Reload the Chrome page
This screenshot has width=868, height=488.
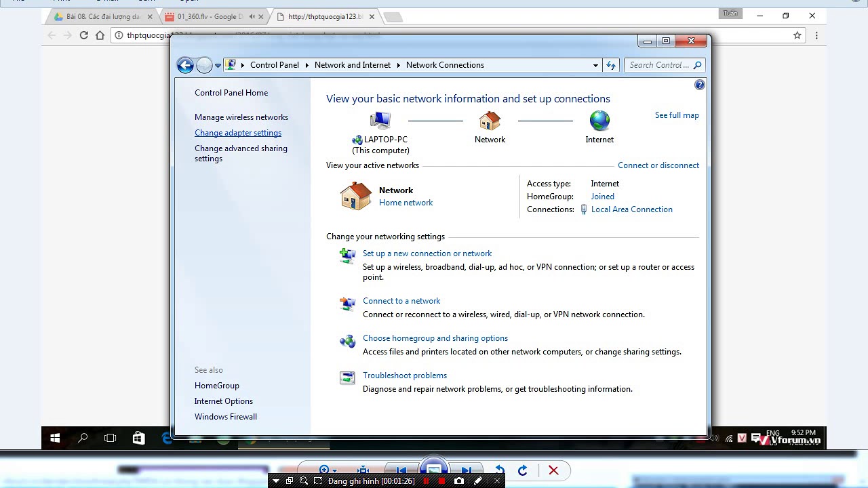pyautogui.click(x=83, y=35)
